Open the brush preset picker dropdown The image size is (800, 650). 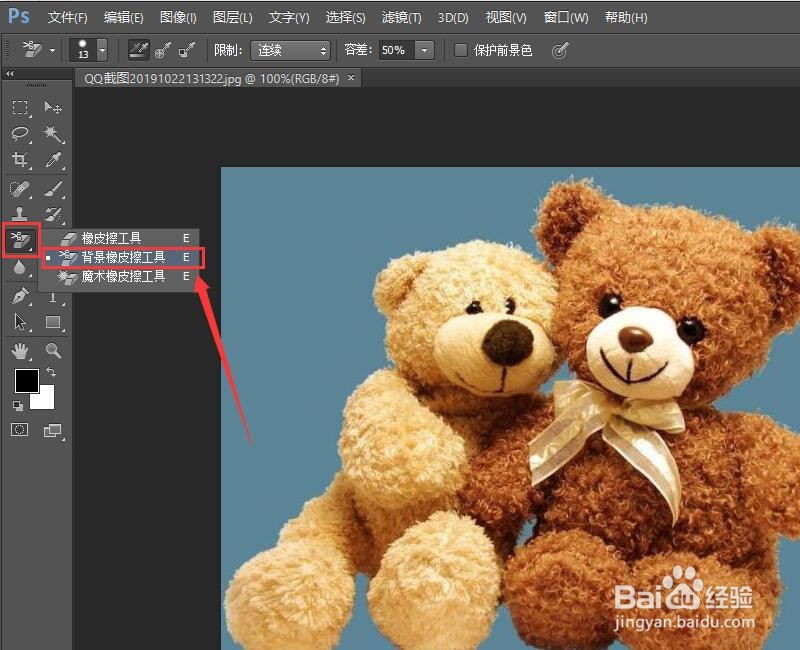(103, 50)
